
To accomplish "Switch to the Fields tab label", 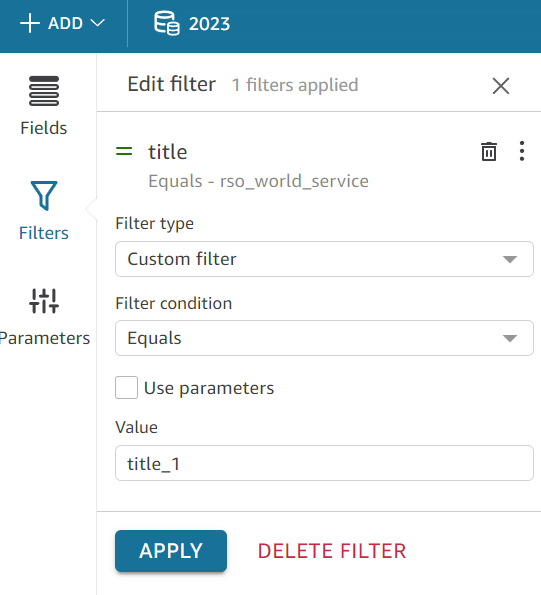I will click(x=44, y=128).
